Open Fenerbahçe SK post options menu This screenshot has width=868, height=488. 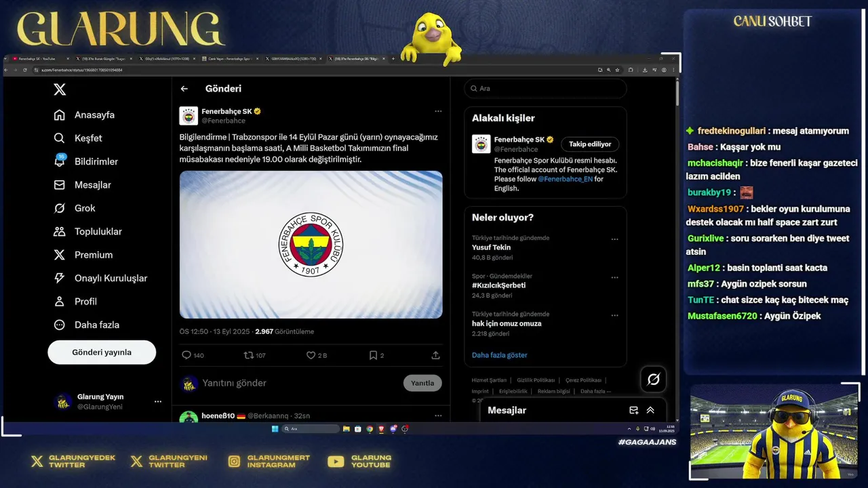coord(438,111)
